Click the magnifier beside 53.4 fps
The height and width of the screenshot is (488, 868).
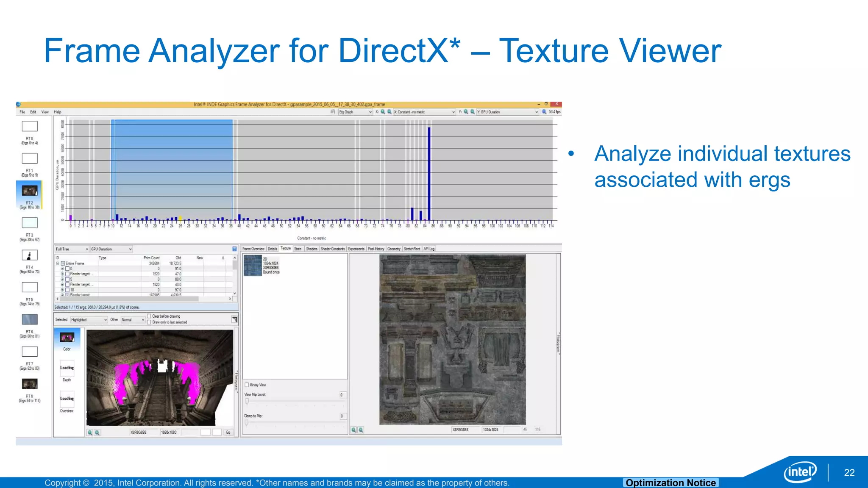[544, 112]
